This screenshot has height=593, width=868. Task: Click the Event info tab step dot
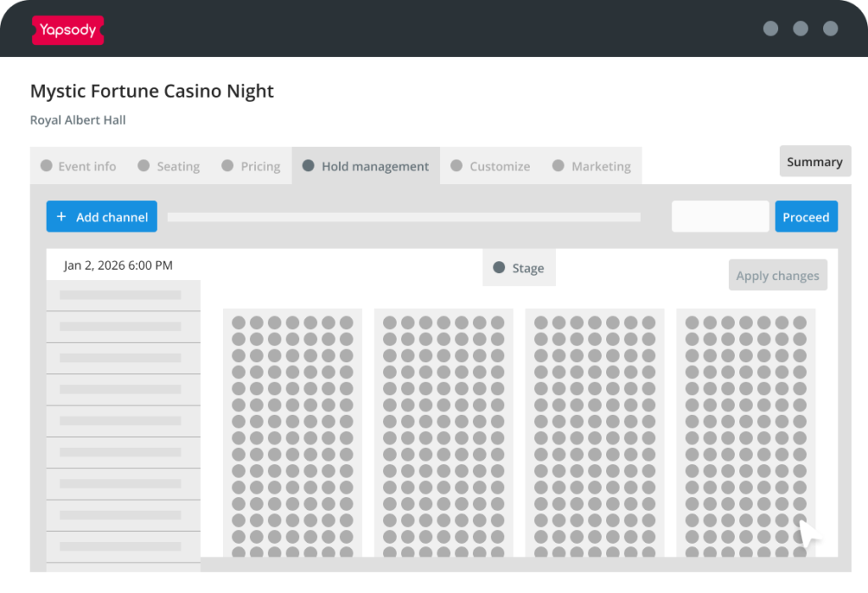click(x=47, y=166)
